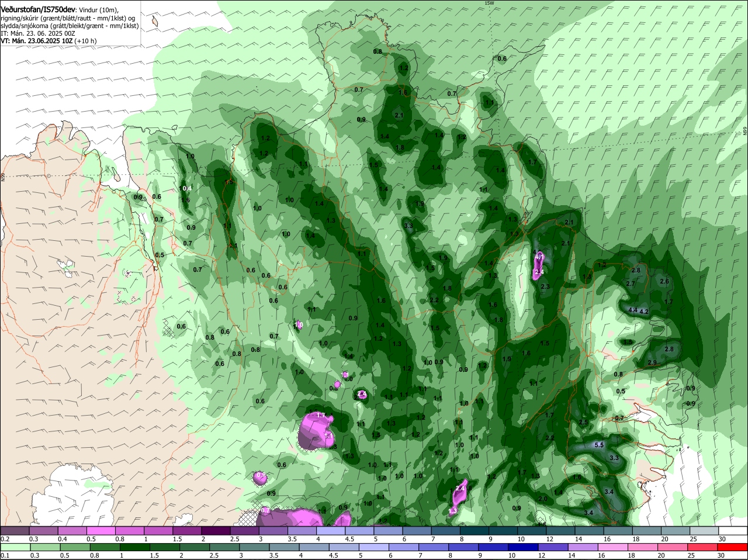
Task: Click the 4.4 precipitation value on the map
Action: [x=633, y=310]
